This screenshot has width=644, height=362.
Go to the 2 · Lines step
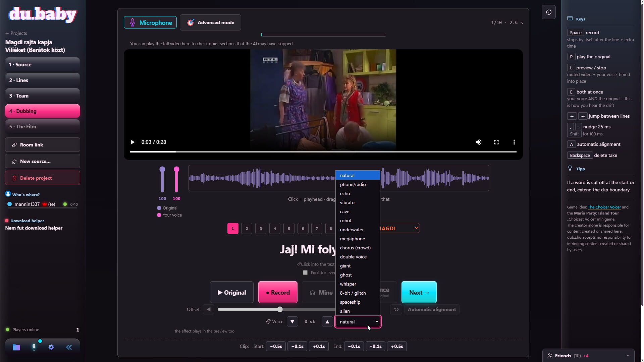[x=43, y=80]
